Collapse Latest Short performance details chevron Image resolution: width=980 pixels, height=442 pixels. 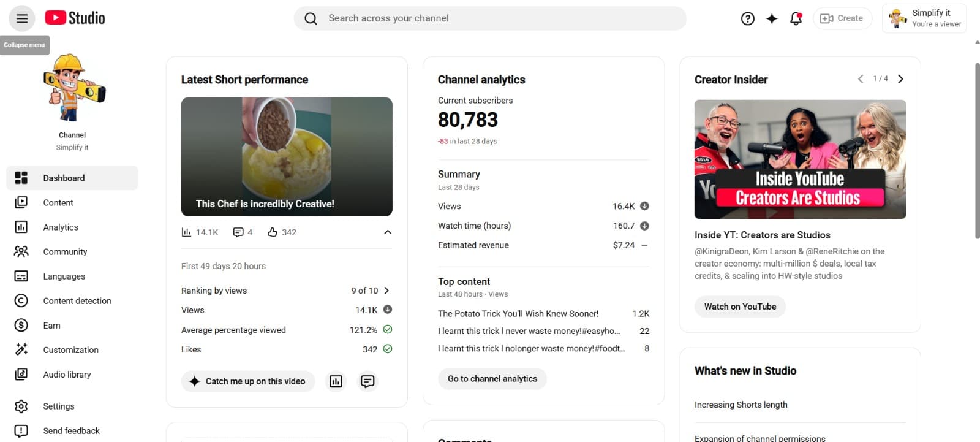click(387, 232)
